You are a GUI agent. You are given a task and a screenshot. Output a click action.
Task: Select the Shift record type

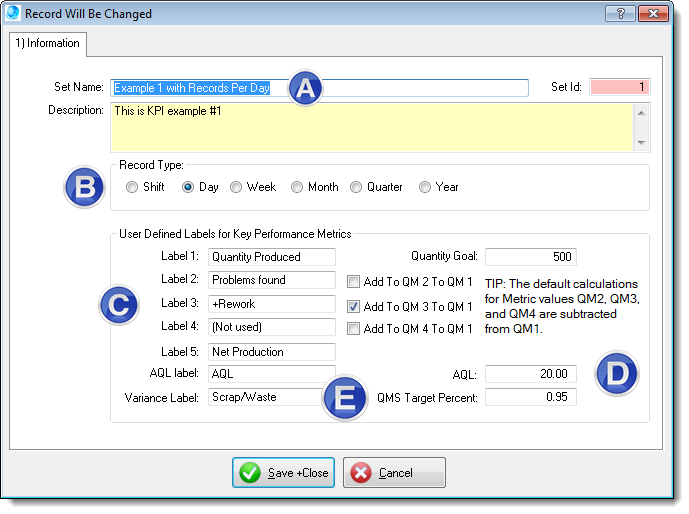pyautogui.click(x=132, y=187)
